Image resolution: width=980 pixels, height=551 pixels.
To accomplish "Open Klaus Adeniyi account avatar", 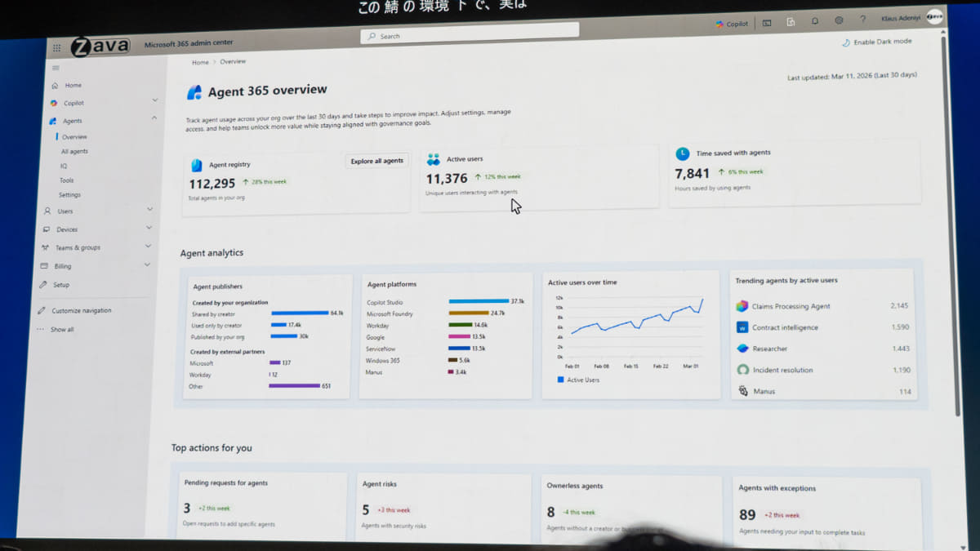I will (x=934, y=16).
